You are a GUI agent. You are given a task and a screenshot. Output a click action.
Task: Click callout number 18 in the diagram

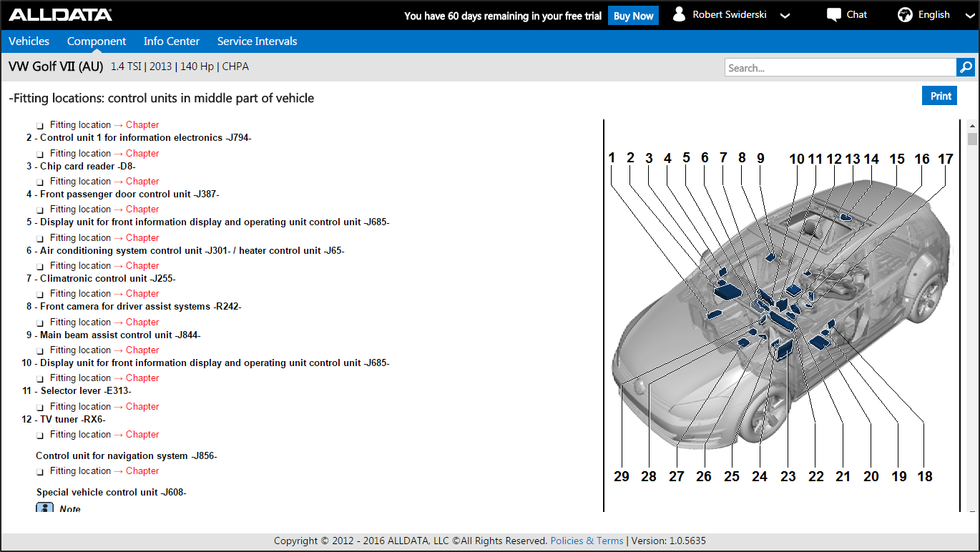click(x=925, y=476)
